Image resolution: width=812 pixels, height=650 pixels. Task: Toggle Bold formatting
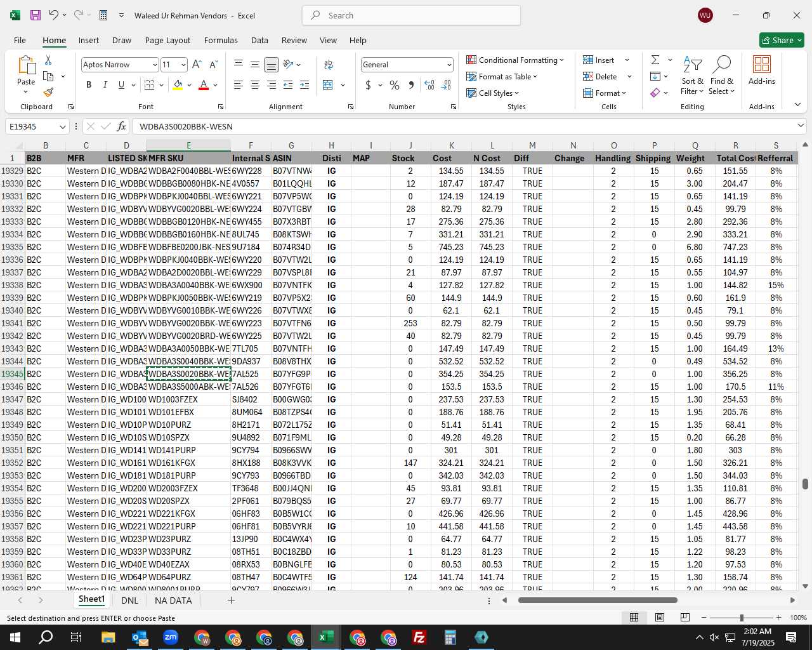click(89, 85)
